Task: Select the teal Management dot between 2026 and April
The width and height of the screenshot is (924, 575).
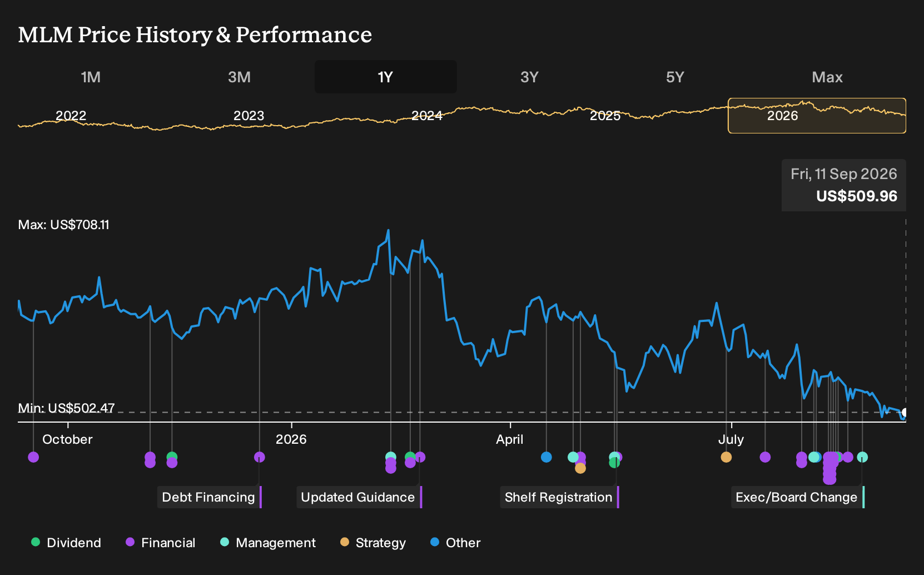Action: [x=391, y=457]
